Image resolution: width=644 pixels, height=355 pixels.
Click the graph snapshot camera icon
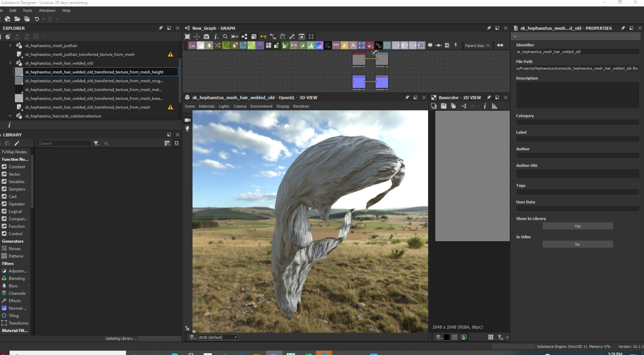coord(206,37)
